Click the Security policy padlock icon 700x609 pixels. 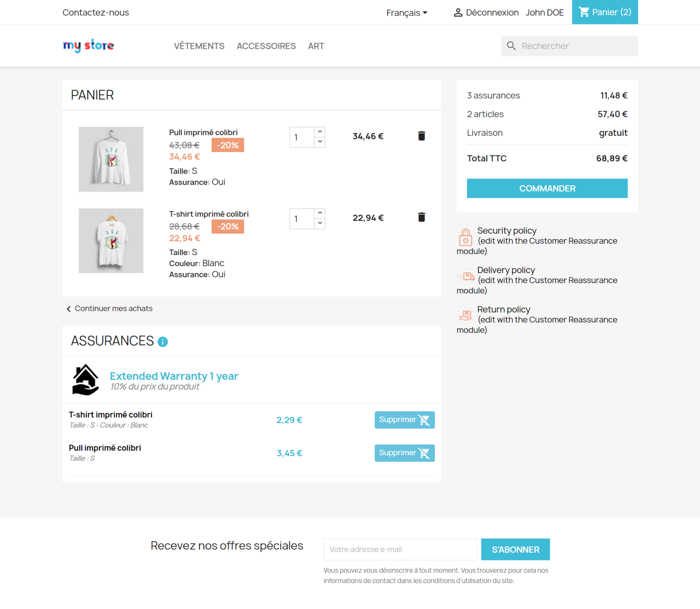(466, 237)
